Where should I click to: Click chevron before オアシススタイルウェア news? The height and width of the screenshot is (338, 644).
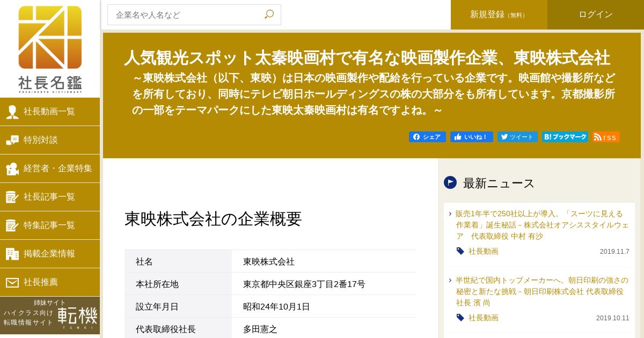click(450, 214)
